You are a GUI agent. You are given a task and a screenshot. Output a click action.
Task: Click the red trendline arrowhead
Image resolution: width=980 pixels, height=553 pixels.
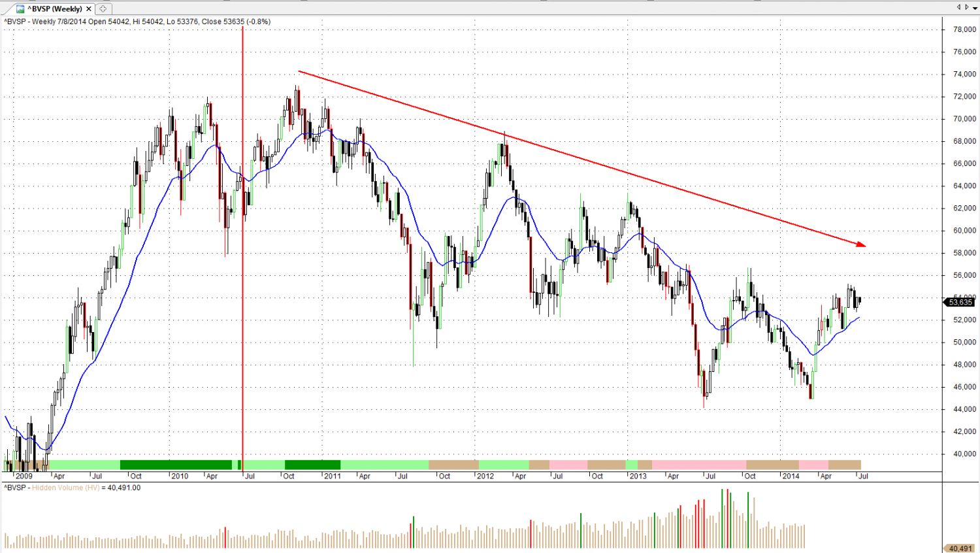click(862, 244)
